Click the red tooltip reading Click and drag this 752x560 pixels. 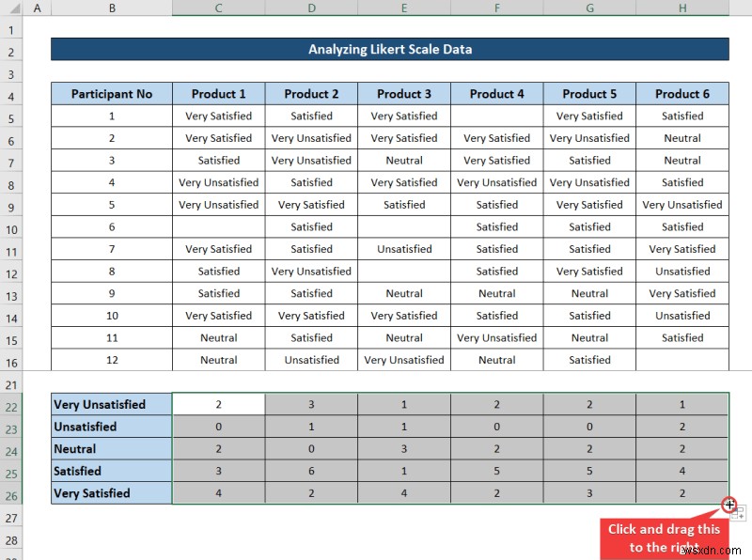[664, 529]
